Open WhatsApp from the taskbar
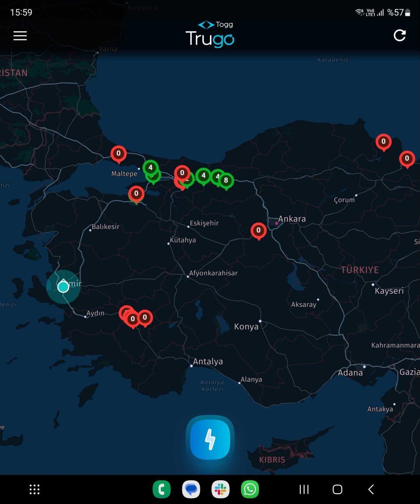Viewport: 420px width, 504px height. [x=250, y=490]
